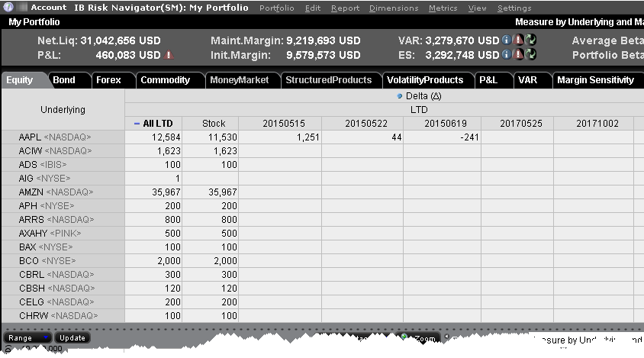Select the Delta radio indicator in header
The width and height of the screenshot is (644, 358).
(401, 96)
